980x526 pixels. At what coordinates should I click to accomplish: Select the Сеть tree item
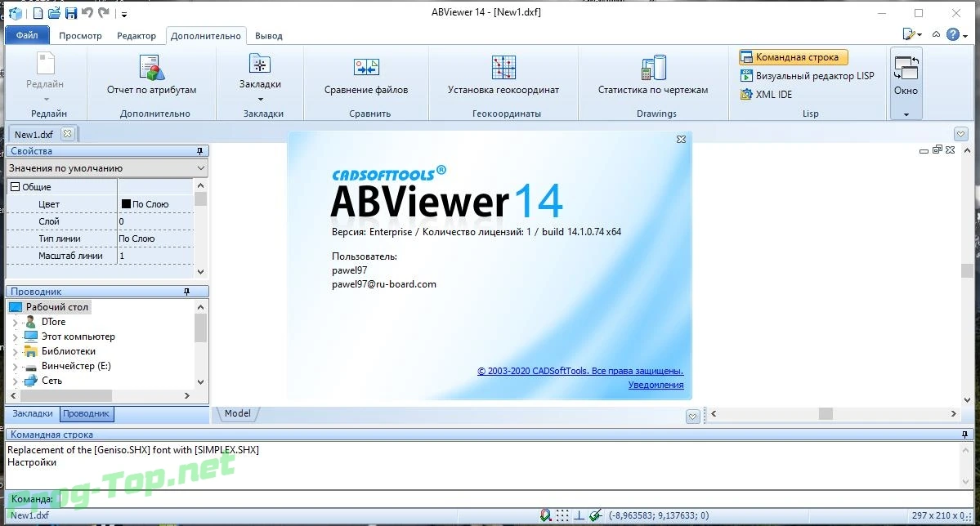pos(51,381)
